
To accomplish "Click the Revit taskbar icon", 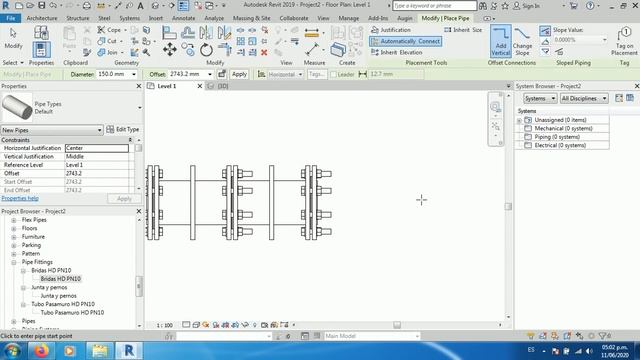I will 129,351.
